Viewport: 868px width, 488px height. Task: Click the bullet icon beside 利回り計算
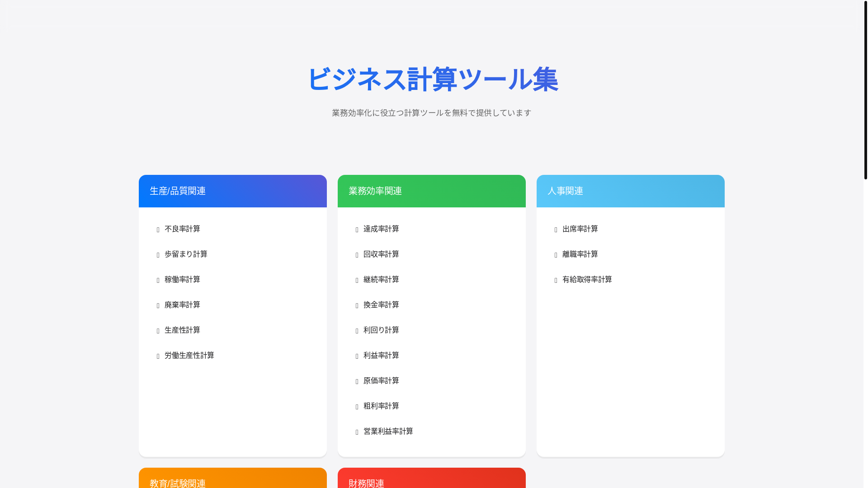[x=357, y=331]
